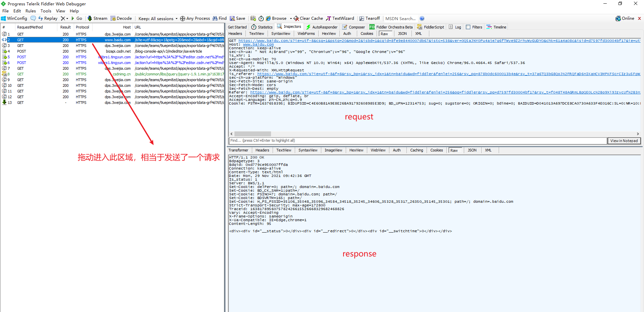Click View in Notepad button
The height and width of the screenshot is (312, 644).
624,141
